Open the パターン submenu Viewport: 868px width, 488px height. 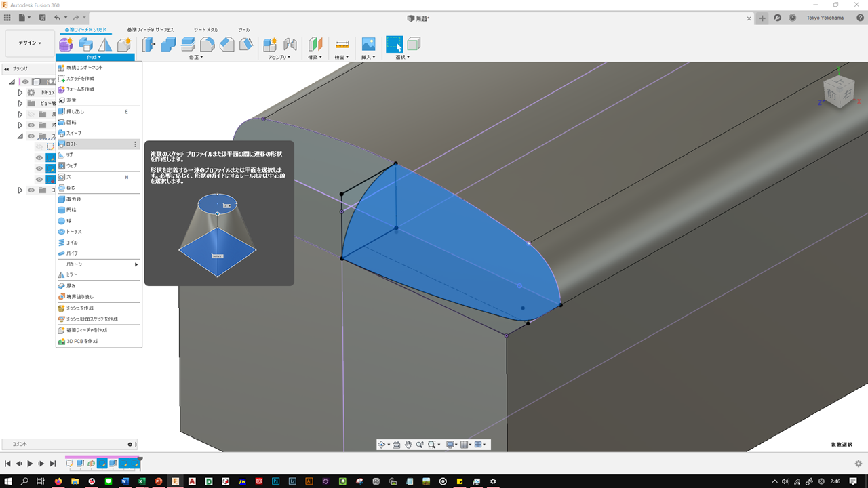pos(99,264)
